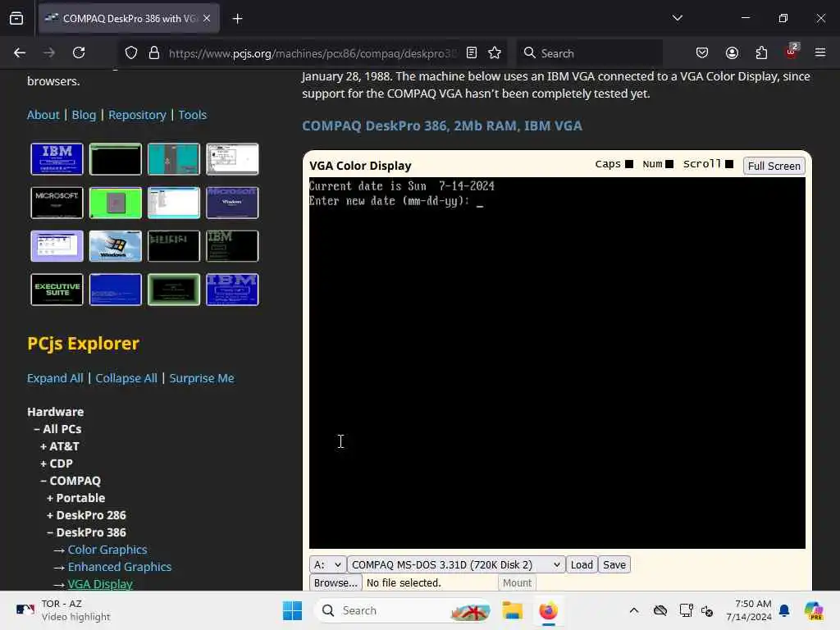This screenshot has height=630, width=840.
Task: Open the list all tabs chevron
Action: coord(677,18)
